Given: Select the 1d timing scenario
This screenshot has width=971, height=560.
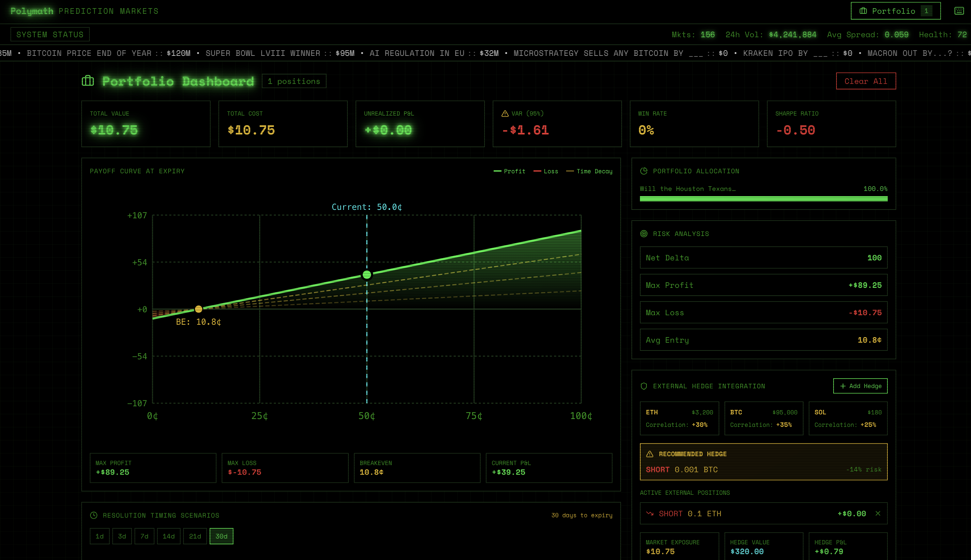Looking at the screenshot, I should [x=100, y=536].
